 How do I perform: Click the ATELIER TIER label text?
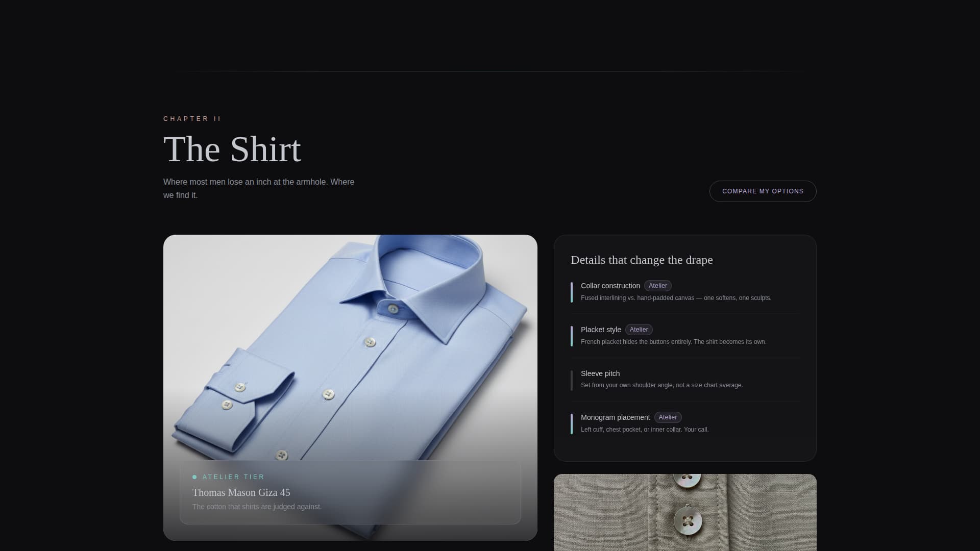click(x=233, y=477)
